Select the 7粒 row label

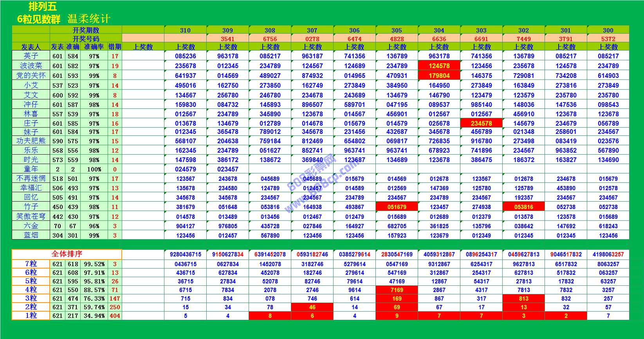click(31, 264)
